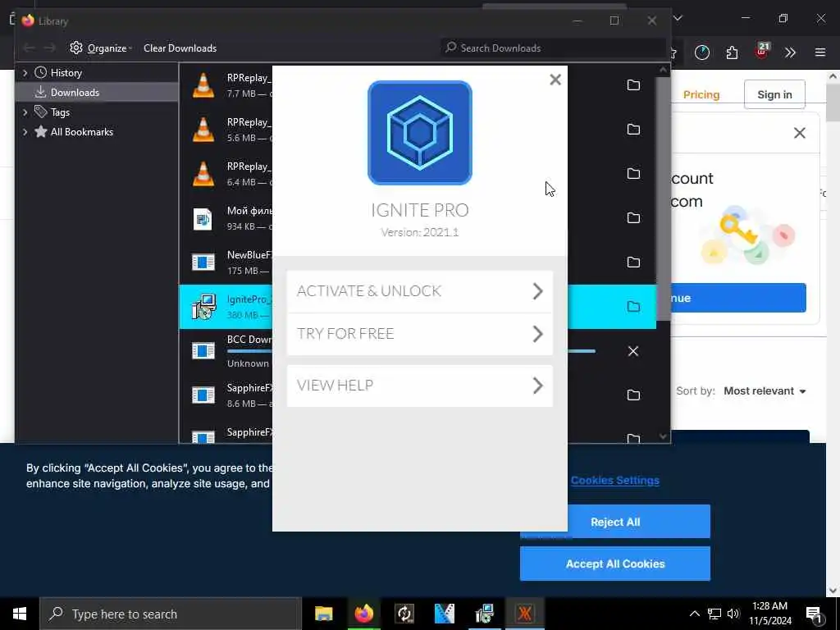Click the Sign in button on website
The width and height of the screenshot is (840, 630).
pyautogui.click(x=774, y=95)
